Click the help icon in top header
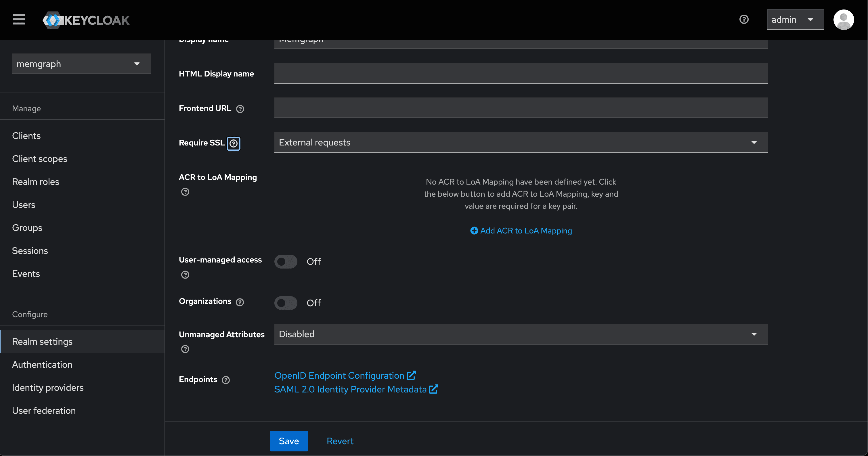Viewport: 868px width, 456px height. coord(744,20)
